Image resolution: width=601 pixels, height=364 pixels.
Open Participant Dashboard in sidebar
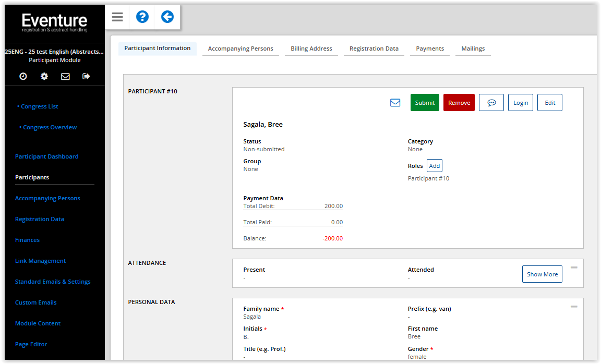click(46, 156)
